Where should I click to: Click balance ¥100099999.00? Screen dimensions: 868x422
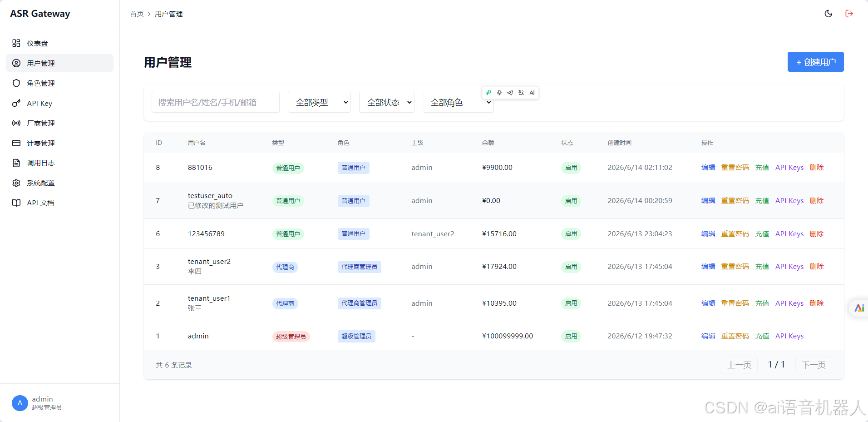(508, 336)
